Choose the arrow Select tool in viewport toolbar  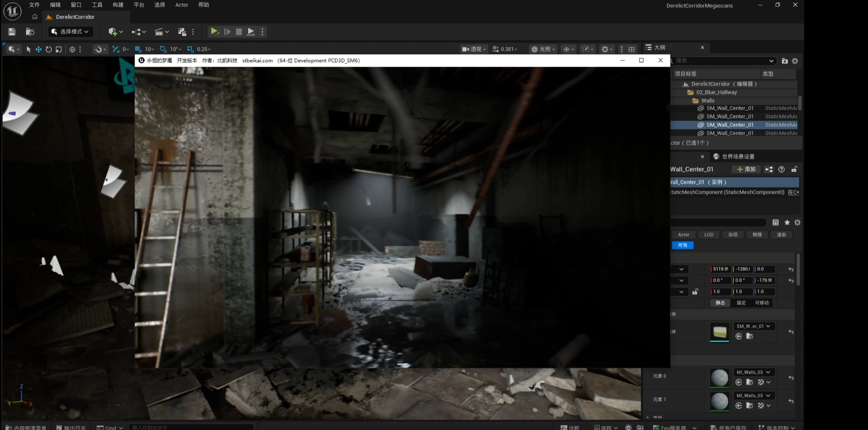[x=29, y=49]
